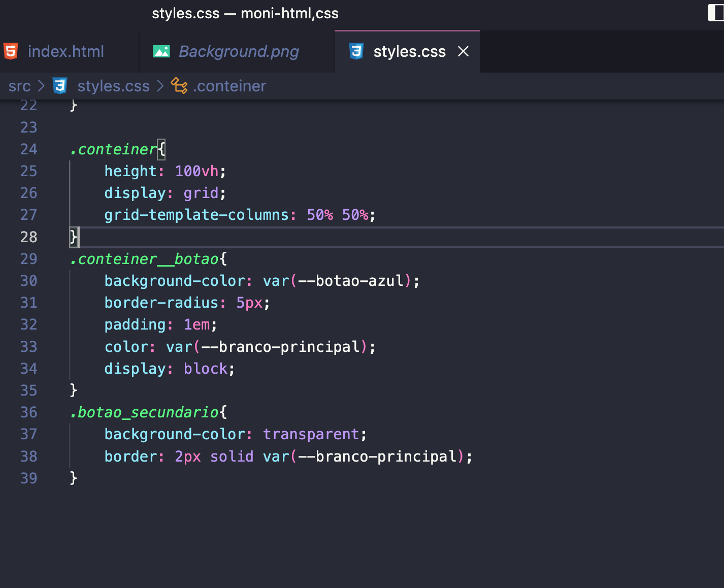Click the .conteiner breadcrumb segment
This screenshot has width=724, height=588.
[x=229, y=86]
